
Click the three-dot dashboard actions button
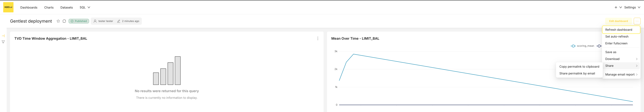637,21
